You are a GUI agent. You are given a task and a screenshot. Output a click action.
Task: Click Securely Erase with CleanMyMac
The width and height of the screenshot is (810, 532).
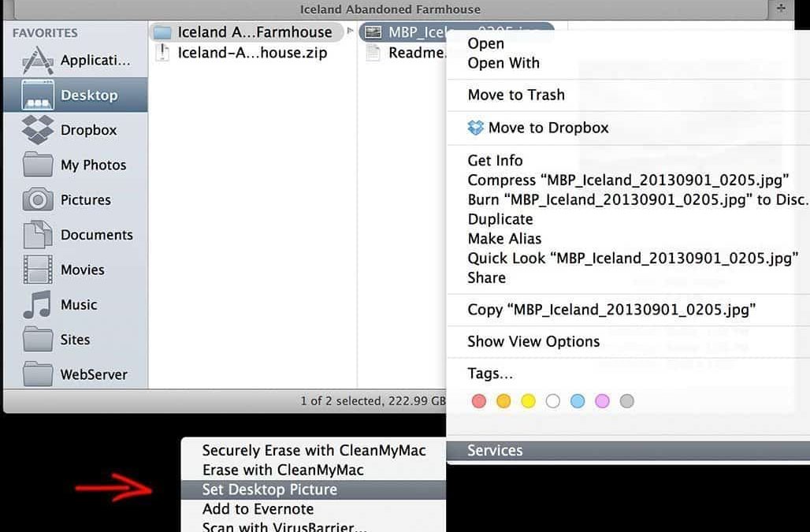click(x=314, y=451)
